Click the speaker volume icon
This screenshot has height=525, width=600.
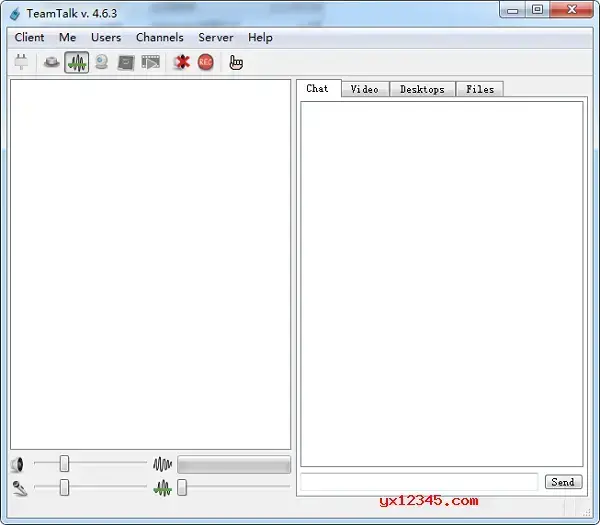(18, 464)
